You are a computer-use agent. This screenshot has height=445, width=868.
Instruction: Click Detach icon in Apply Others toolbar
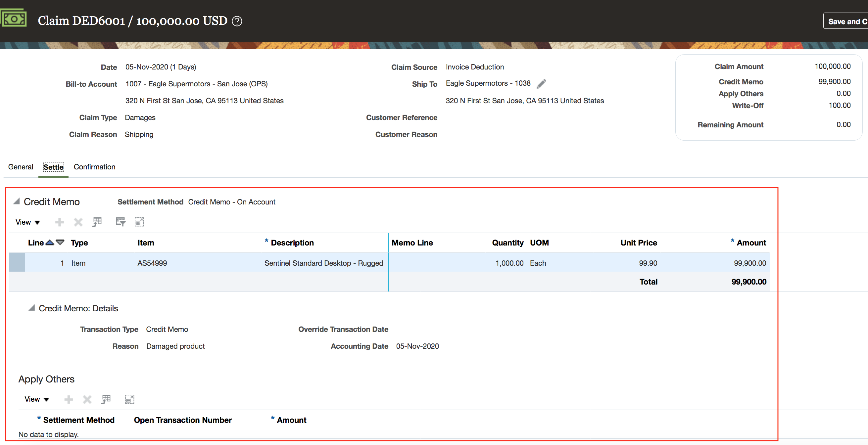[x=129, y=399]
